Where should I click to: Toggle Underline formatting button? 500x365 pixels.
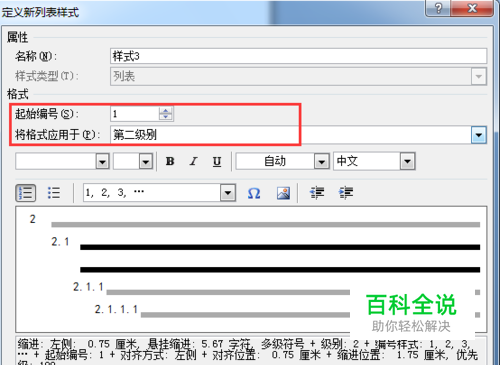tap(217, 161)
